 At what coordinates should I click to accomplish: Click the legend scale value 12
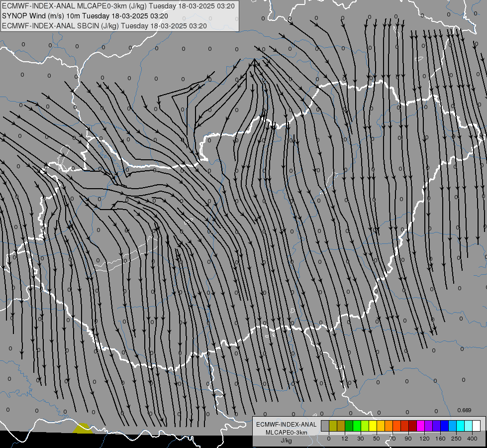point(345,439)
